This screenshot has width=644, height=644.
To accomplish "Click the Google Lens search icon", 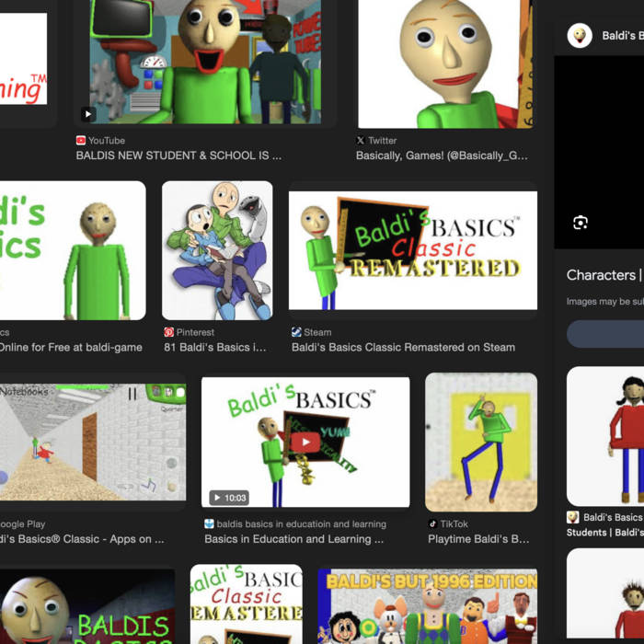I will pyautogui.click(x=580, y=223).
